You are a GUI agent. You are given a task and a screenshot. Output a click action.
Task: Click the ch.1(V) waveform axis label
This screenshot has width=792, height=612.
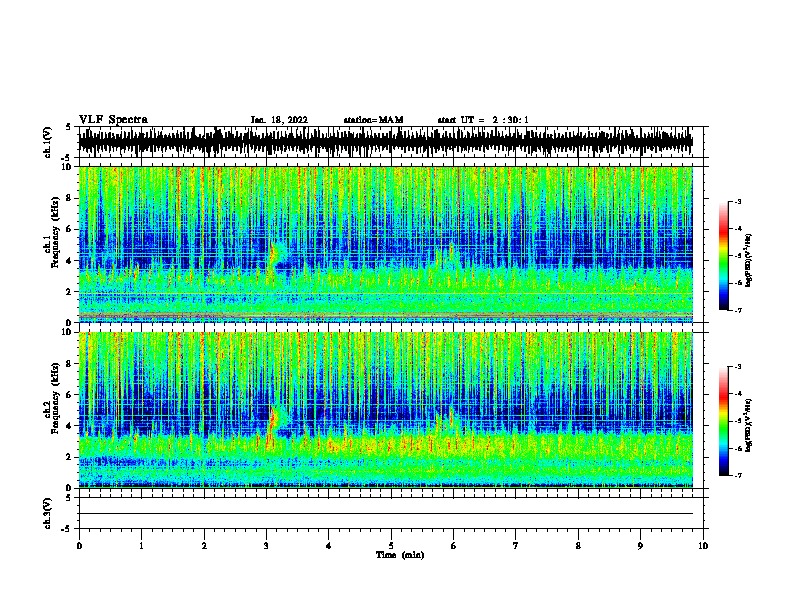(48, 142)
